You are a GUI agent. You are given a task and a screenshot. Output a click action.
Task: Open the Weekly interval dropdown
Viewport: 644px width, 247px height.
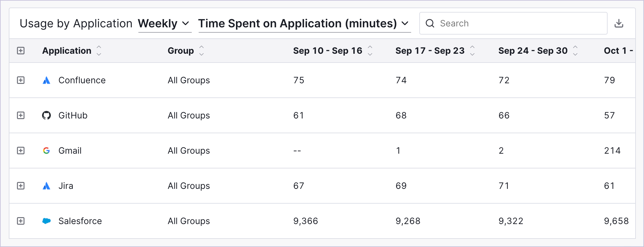tap(164, 24)
